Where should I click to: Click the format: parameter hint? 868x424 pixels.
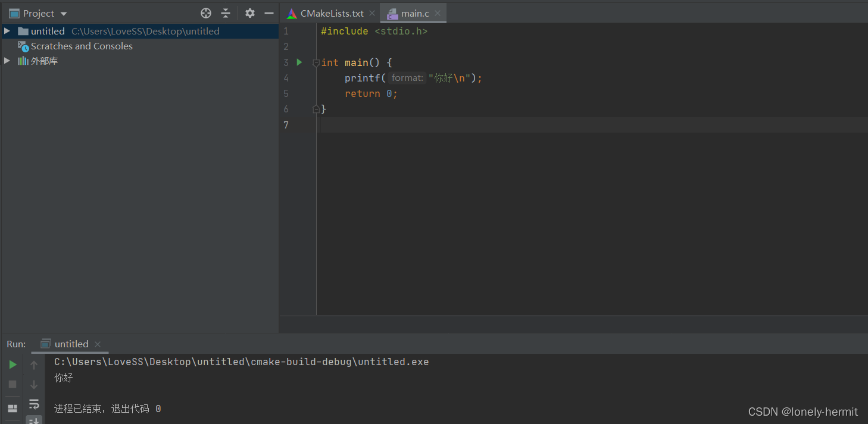407,78
